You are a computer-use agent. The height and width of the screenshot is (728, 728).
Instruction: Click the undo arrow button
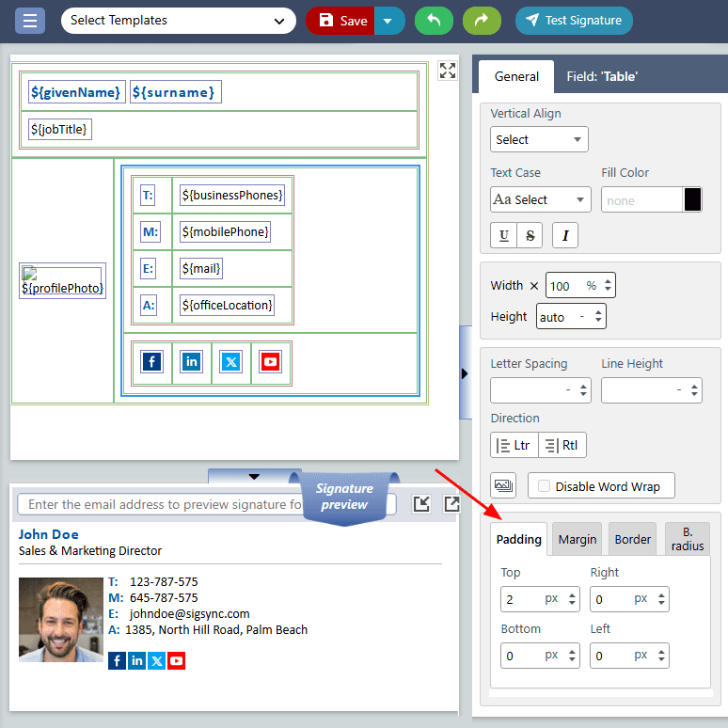pos(434,20)
